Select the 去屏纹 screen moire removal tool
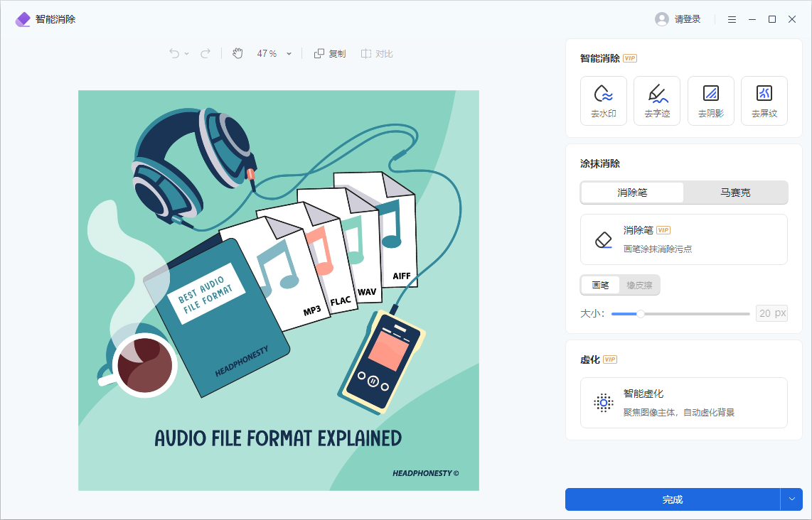Image resolution: width=812 pixels, height=520 pixels. tap(764, 100)
